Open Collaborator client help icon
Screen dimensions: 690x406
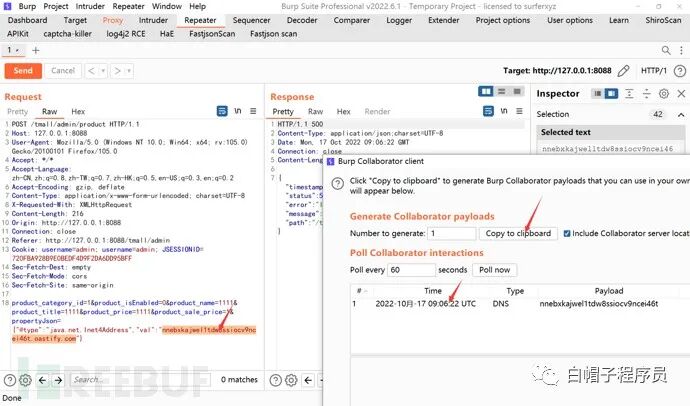tap(338, 183)
